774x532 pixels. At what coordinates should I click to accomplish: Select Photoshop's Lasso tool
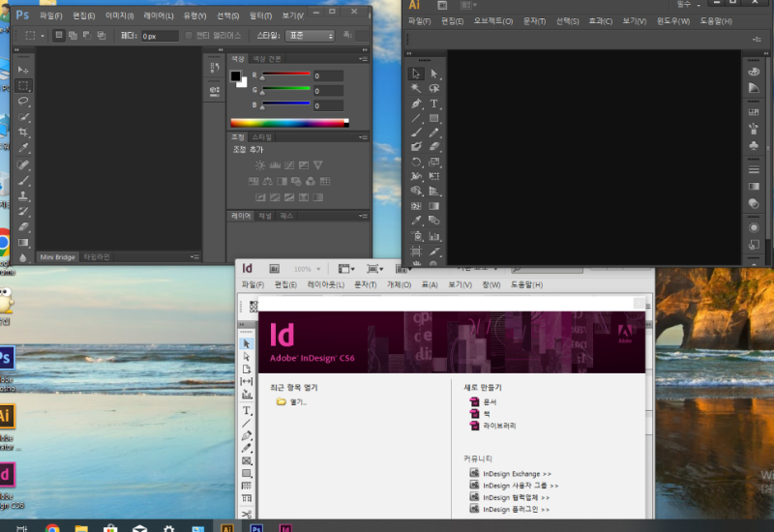(x=23, y=102)
